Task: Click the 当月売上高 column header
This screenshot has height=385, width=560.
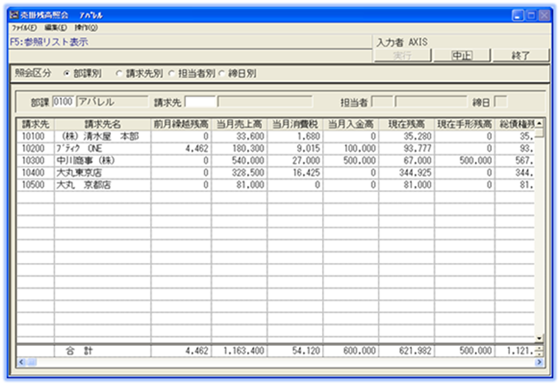Action: click(x=239, y=124)
